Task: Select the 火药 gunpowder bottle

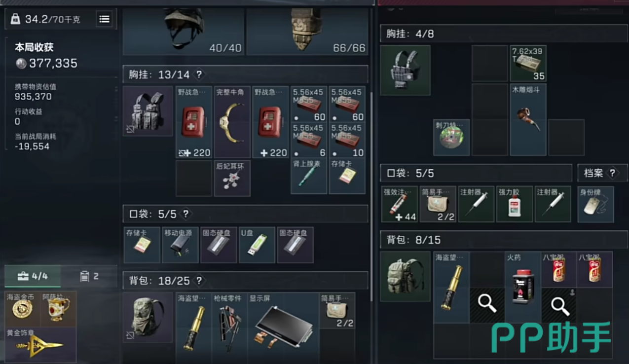Action: pos(523,288)
